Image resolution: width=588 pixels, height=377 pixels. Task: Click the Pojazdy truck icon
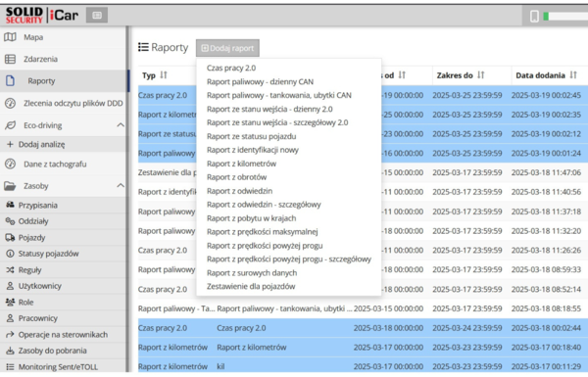coord(10,237)
